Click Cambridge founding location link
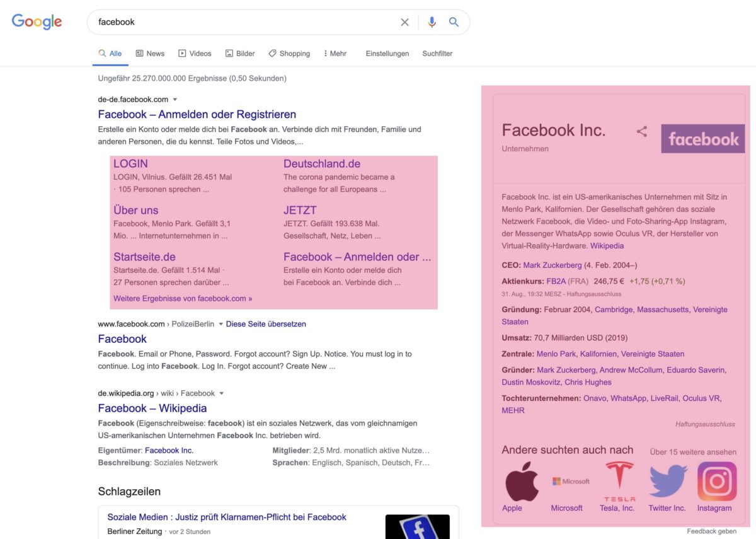Screen dimensions: 756x539 pyautogui.click(x=614, y=310)
